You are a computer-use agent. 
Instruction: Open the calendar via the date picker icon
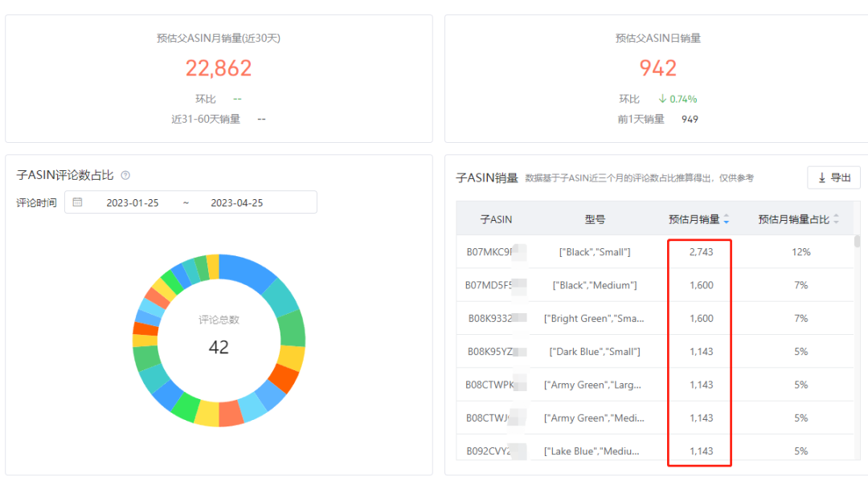(x=78, y=202)
